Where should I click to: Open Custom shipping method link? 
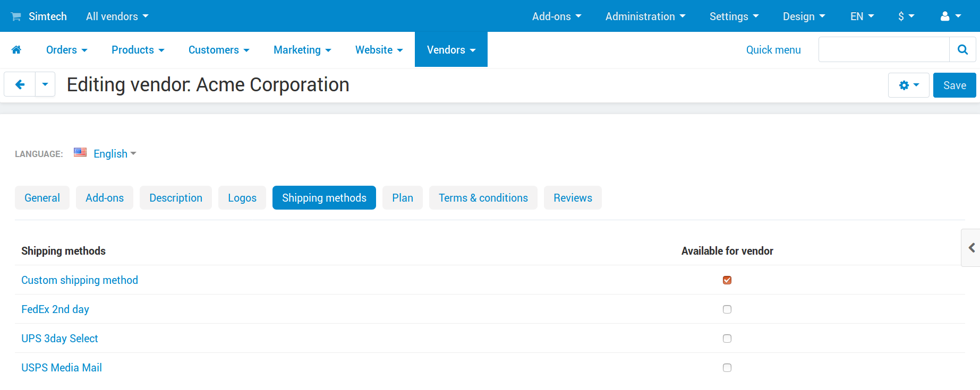pos(80,280)
